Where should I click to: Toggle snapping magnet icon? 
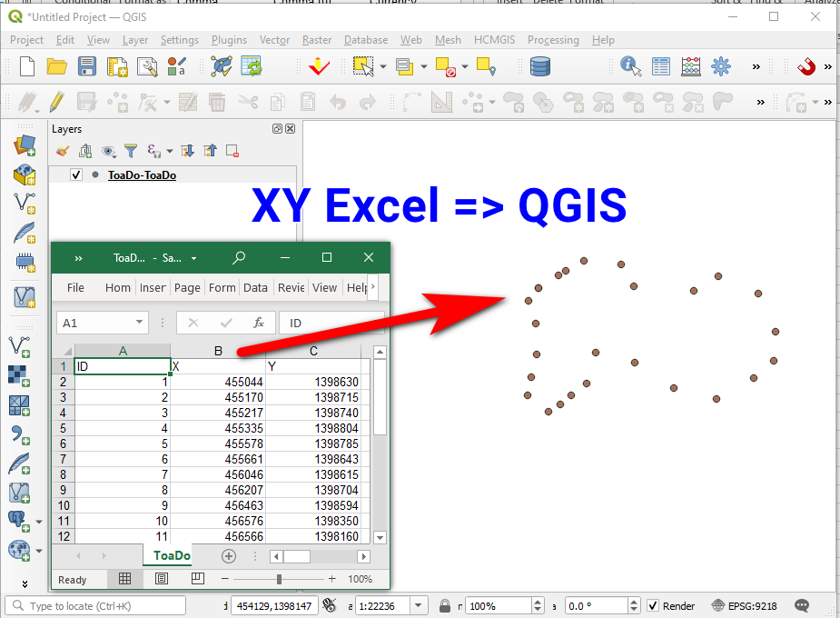[806, 66]
